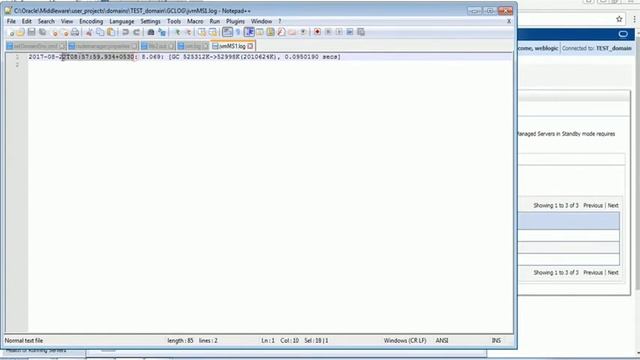Click 'length : 85' in the status bar

(x=180, y=340)
